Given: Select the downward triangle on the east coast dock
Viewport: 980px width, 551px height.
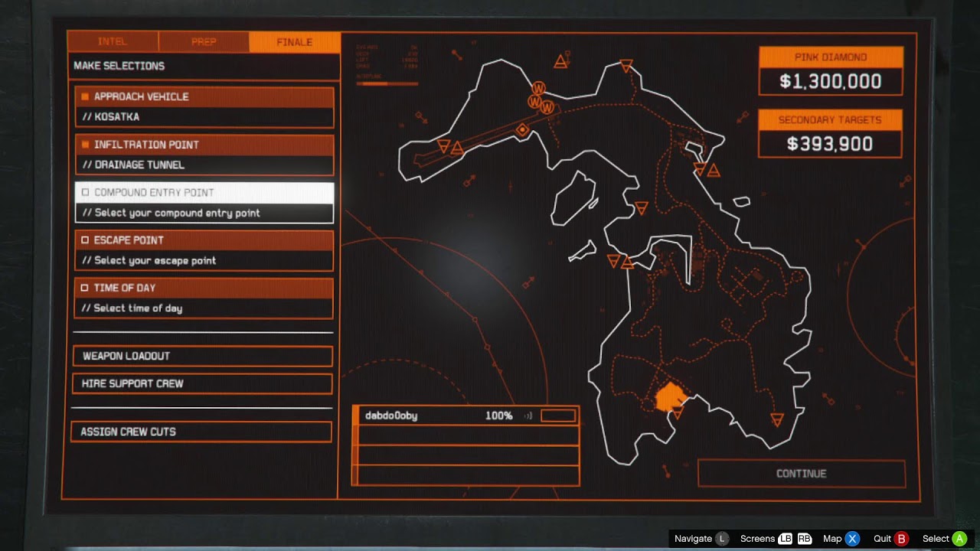Looking at the screenshot, I should 699,168.
